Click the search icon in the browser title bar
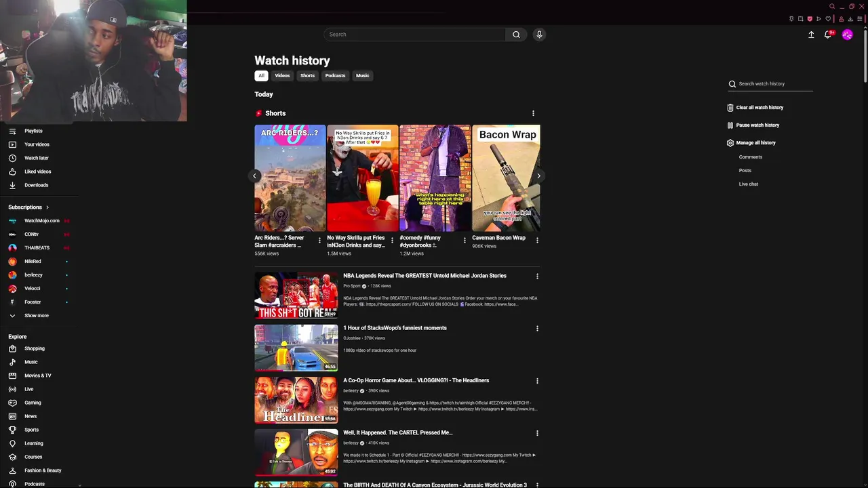The image size is (868, 488). click(x=832, y=6)
